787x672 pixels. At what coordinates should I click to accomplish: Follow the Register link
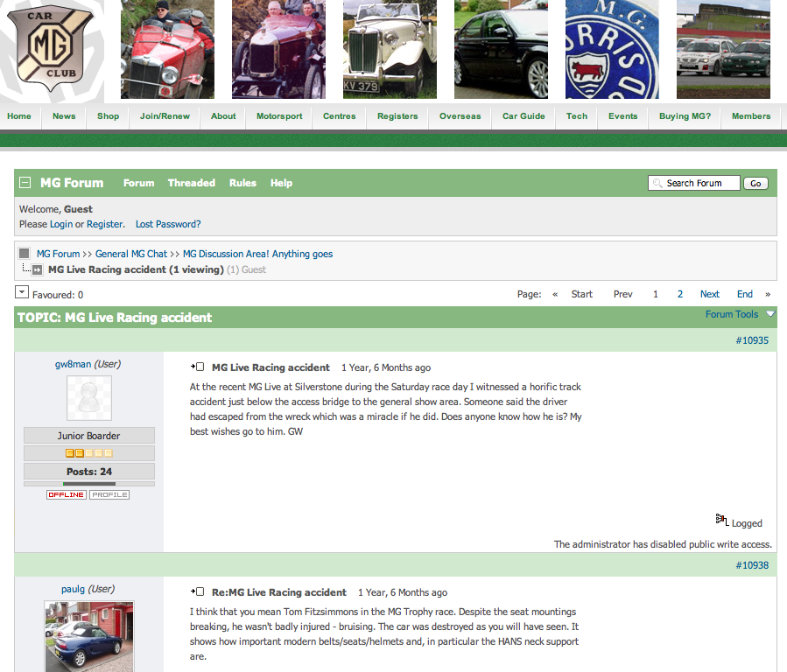point(105,224)
